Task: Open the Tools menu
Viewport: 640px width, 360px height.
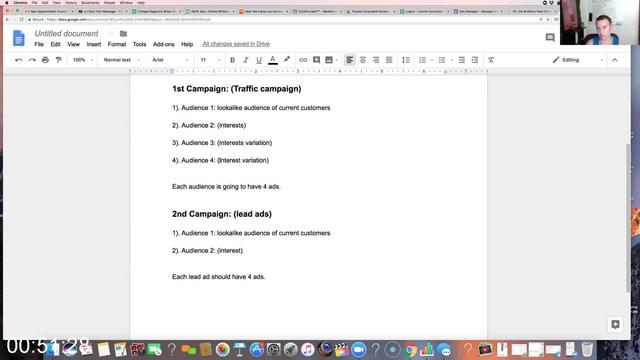Action: [139, 44]
